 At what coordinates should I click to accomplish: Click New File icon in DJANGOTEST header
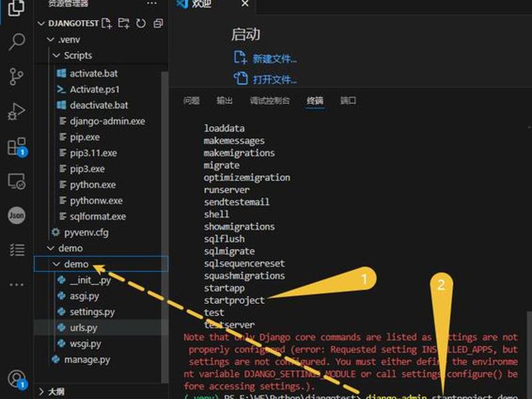click(106, 23)
